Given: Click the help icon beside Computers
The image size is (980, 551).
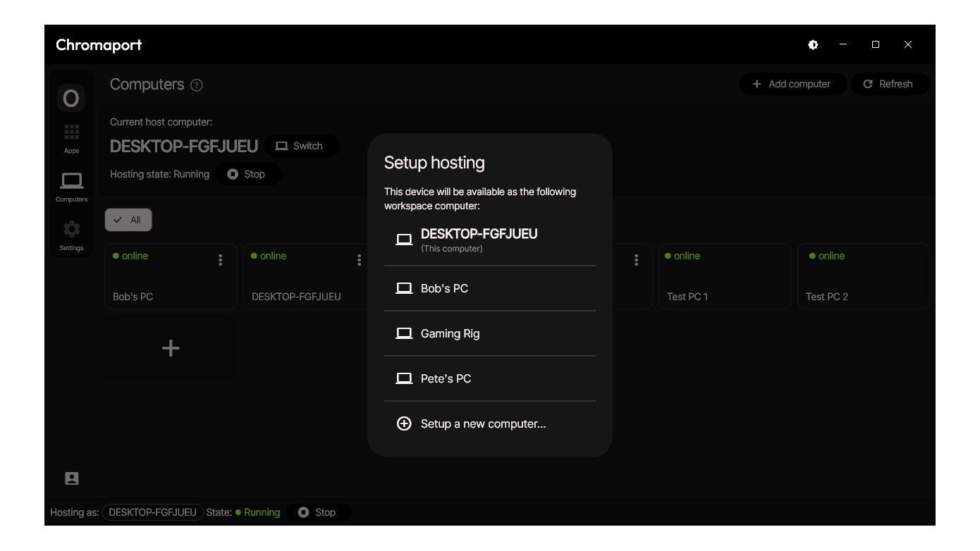Looking at the screenshot, I should tap(197, 85).
